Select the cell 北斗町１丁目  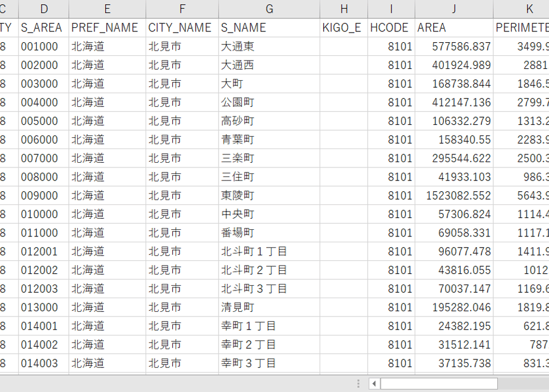[x=269, y=251]
